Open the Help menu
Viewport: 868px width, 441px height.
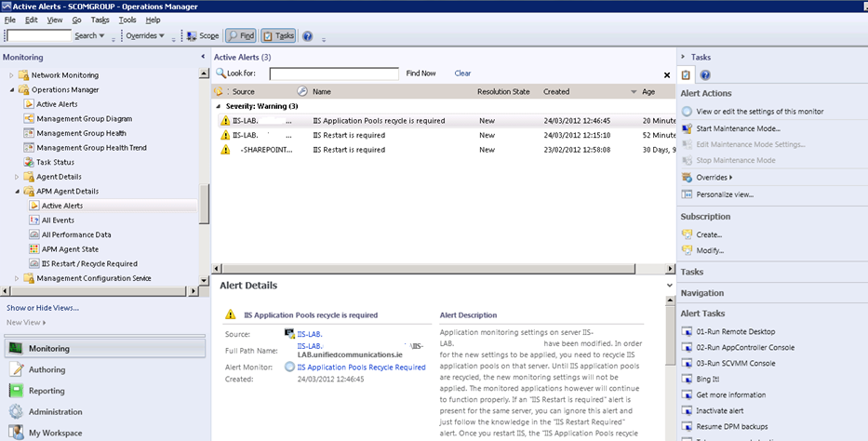(x=153, y=20)
